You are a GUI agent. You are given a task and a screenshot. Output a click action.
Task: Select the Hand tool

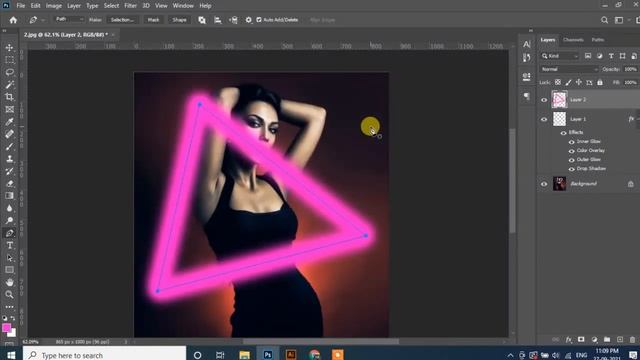coord(9,282)
